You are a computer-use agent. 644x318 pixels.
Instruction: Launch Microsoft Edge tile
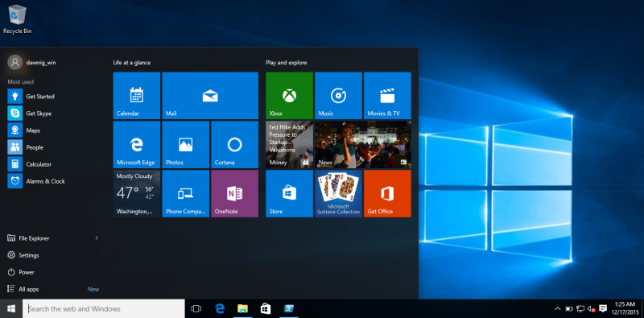[x=136, y=144]
